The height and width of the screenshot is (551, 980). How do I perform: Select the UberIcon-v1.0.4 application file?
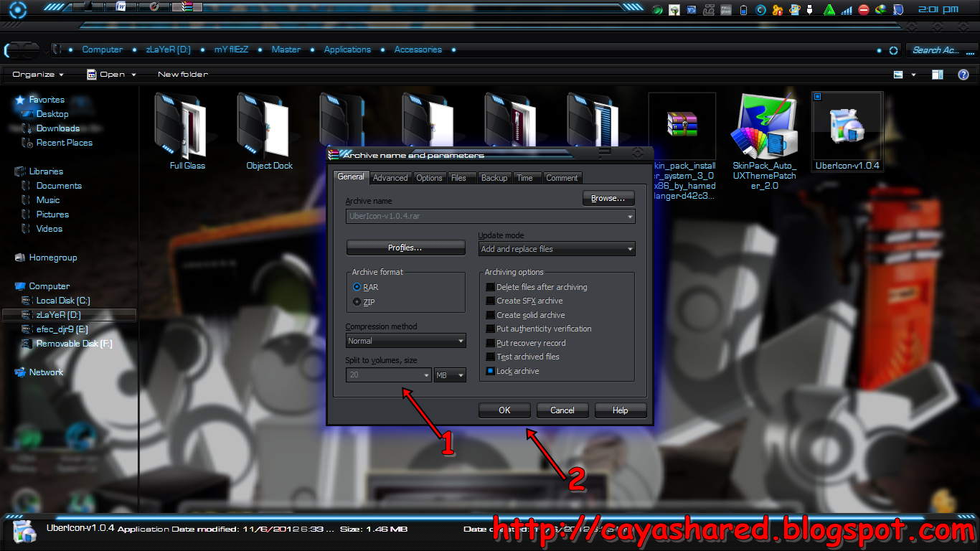coord(847,131)
